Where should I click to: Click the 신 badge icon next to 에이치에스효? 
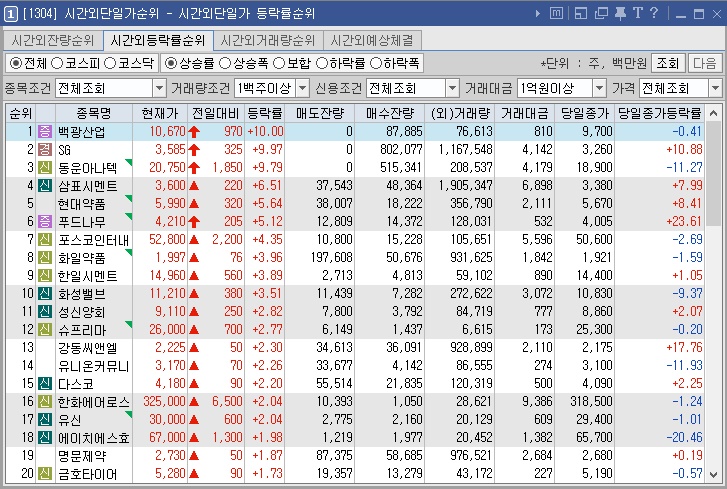coord(45,437)
